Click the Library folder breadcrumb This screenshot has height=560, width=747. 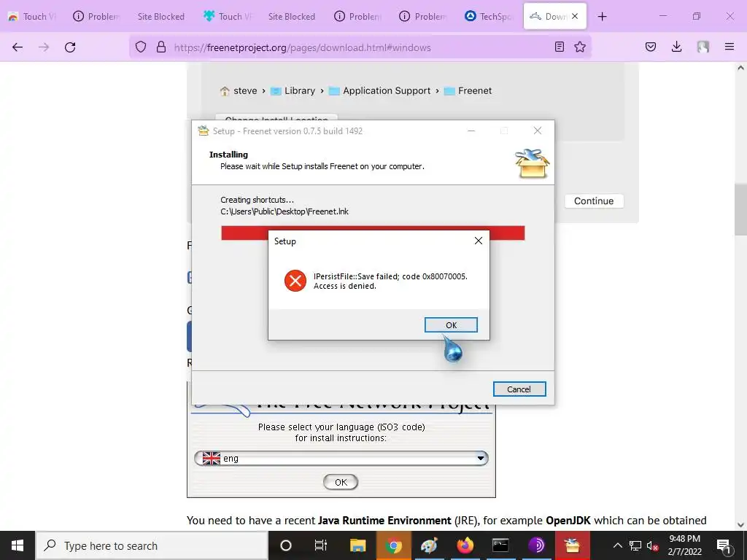coord(293,90)
